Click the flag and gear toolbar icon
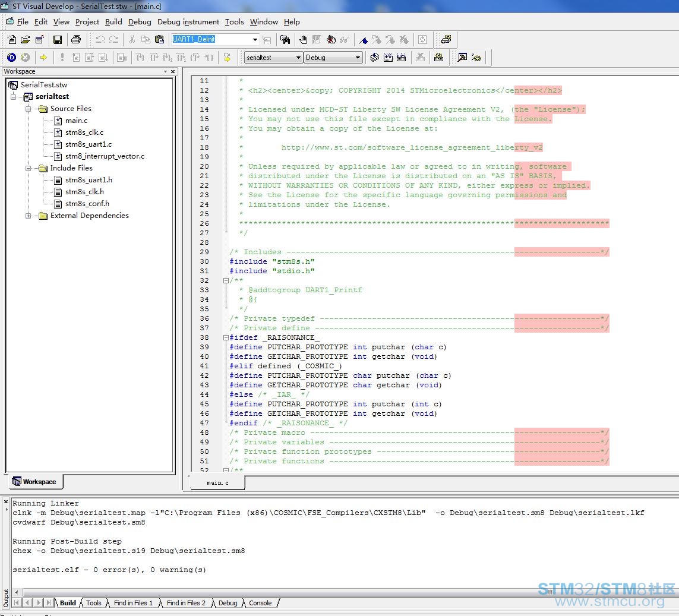679x616 pixels. [476, 57]
